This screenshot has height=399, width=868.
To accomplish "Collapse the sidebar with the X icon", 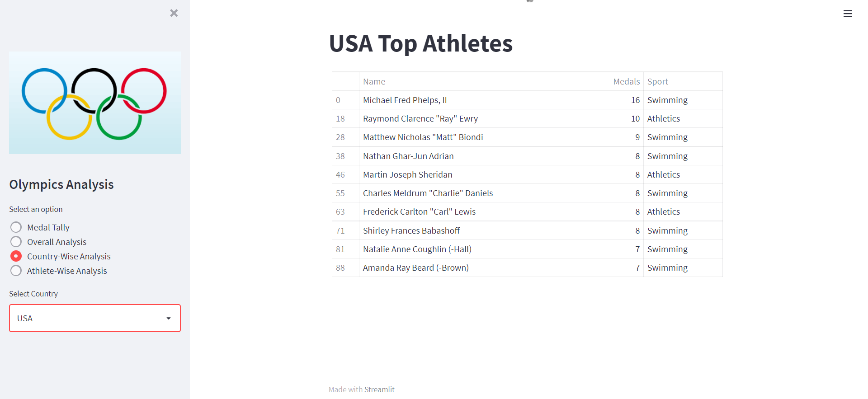I will (x=174, y=13).
